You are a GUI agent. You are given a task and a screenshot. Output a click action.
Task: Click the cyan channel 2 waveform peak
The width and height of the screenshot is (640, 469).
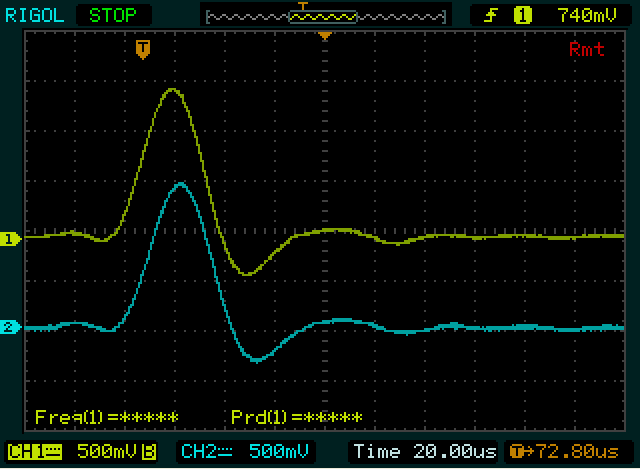[x=180, y=184]
